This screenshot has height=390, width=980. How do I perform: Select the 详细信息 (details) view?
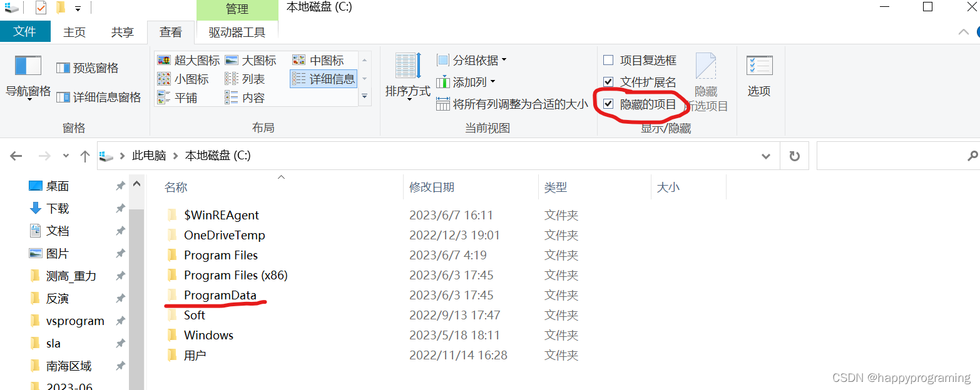tap(323, 78)
